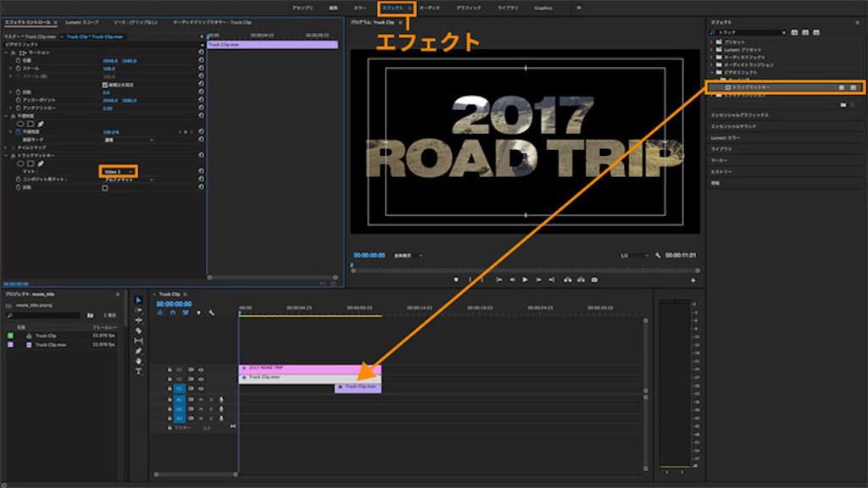Select the Type (T) tool
The width and height of the screenshot is (868, 488).
tap(138, 371)
